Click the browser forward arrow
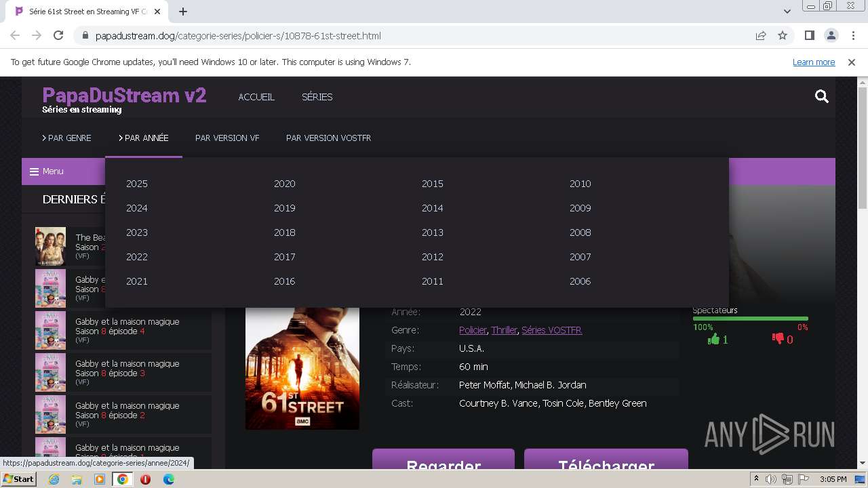This screenshot has width=868, height=488. [x=37, y=36]
